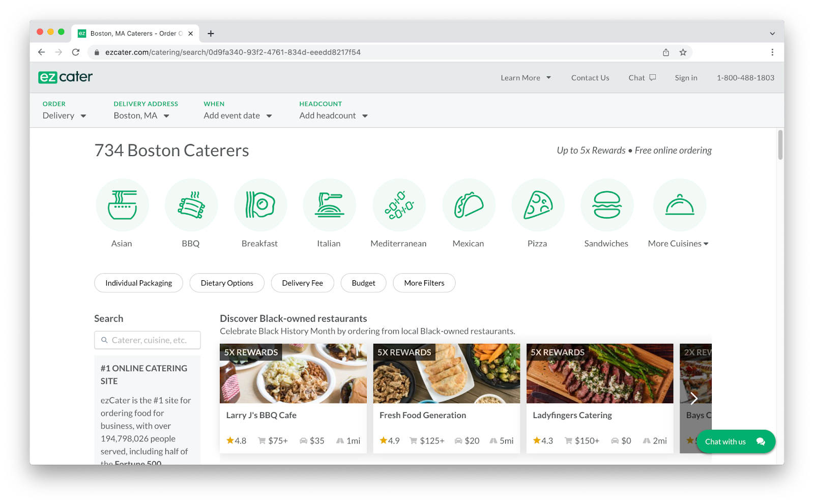Open the Ladyfingers Catering name link
Screen dimensions: 814x504
coord(572,415)
